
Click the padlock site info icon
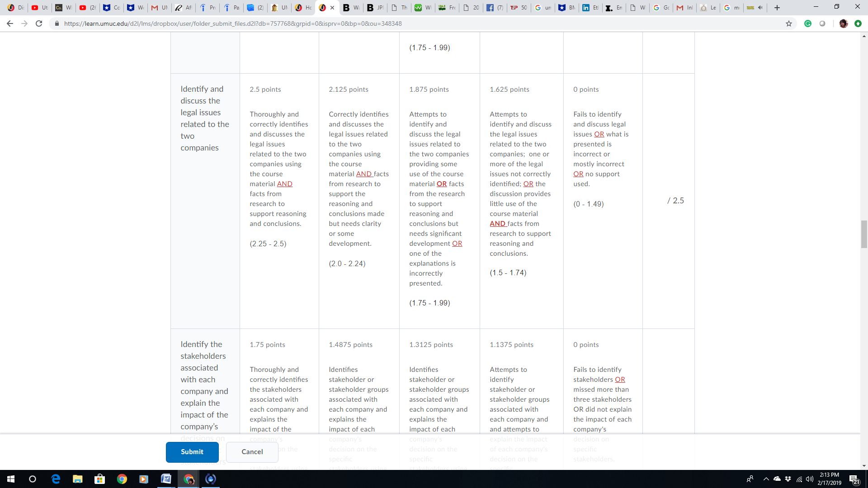pyautogui.click(x=57, y=23)
